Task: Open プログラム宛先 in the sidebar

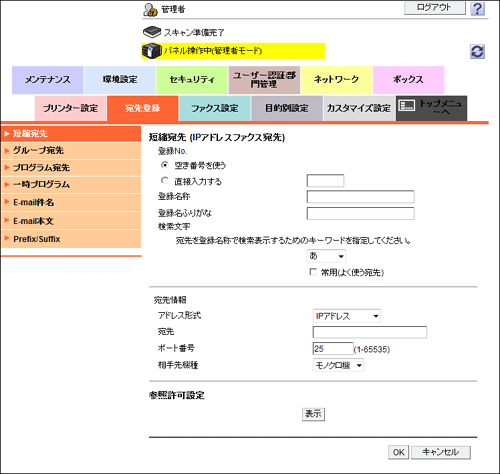Action: (x=71, y=168)
